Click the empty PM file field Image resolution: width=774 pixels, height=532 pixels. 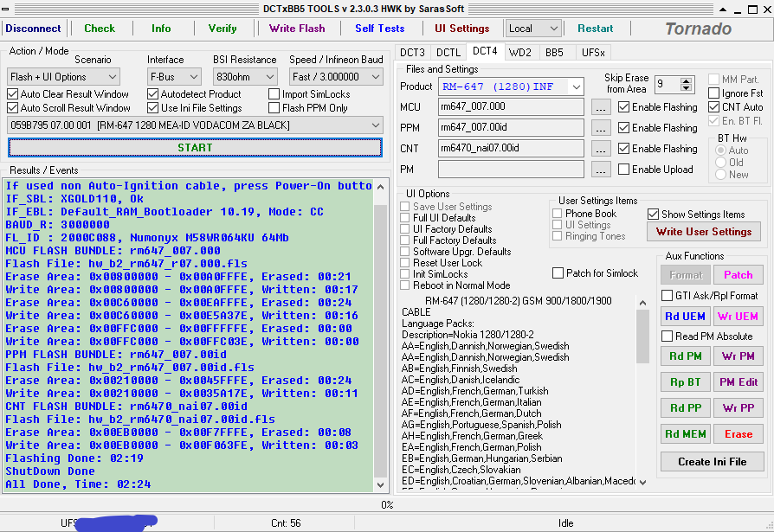(511, 170)
